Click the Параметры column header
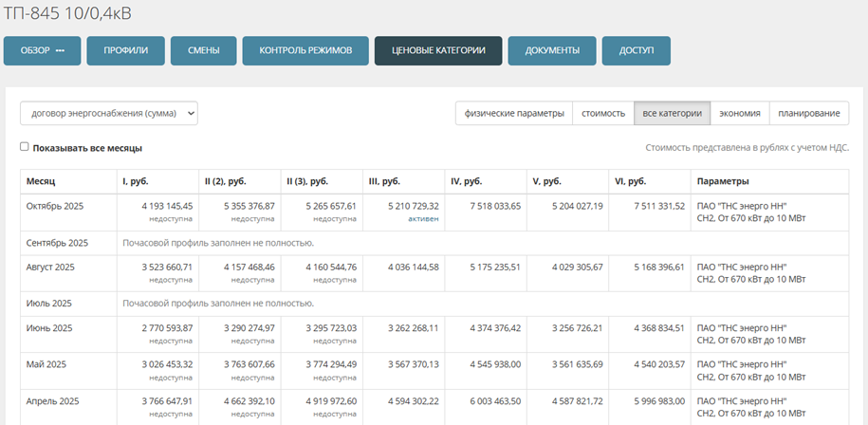The height and width of the screenshot is (425, 868). 723,181
